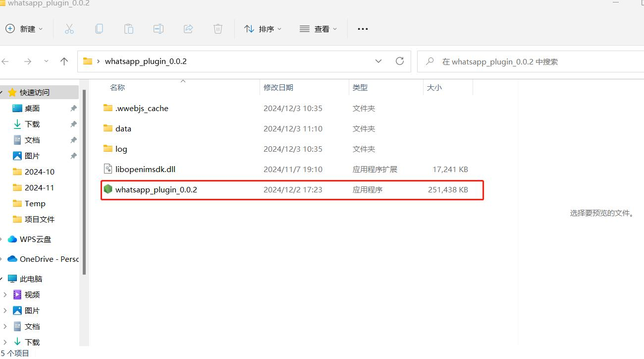Open pinned 图片 in quick access
The height and width of the screenshot is (359, 644).
pyautogui.click(x=32, y=156)
